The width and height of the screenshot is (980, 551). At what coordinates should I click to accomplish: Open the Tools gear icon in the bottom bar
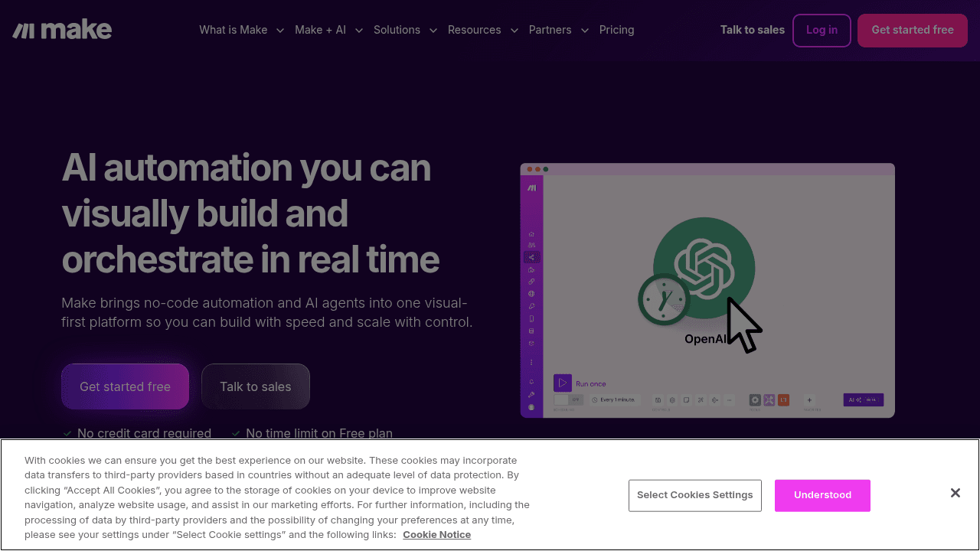756,399
